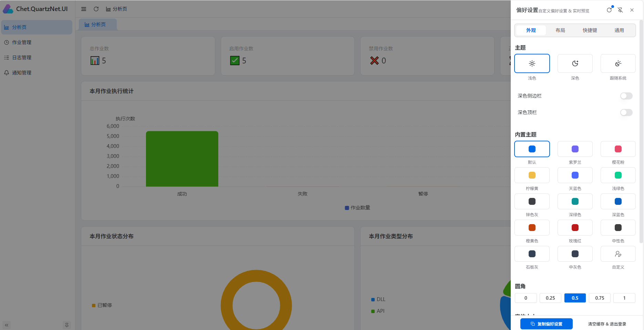Image resolution: width=644 pixels, height=330 pixels.
Task: Toggle the 深色顶栏 switch
Action: tap(626, 112)
